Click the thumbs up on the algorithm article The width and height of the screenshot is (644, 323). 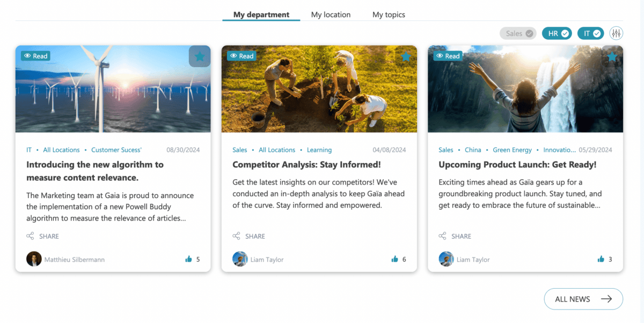click(x=189, y=259)
